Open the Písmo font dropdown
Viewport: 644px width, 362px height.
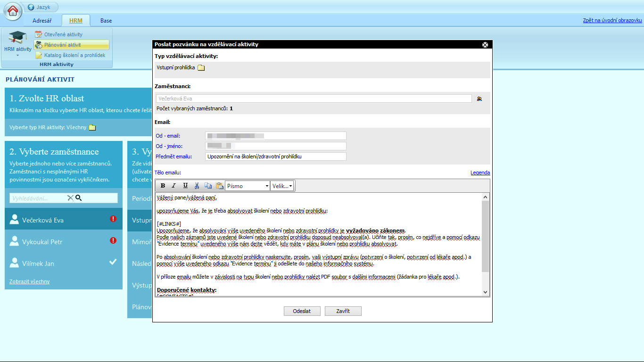(248, 186)
